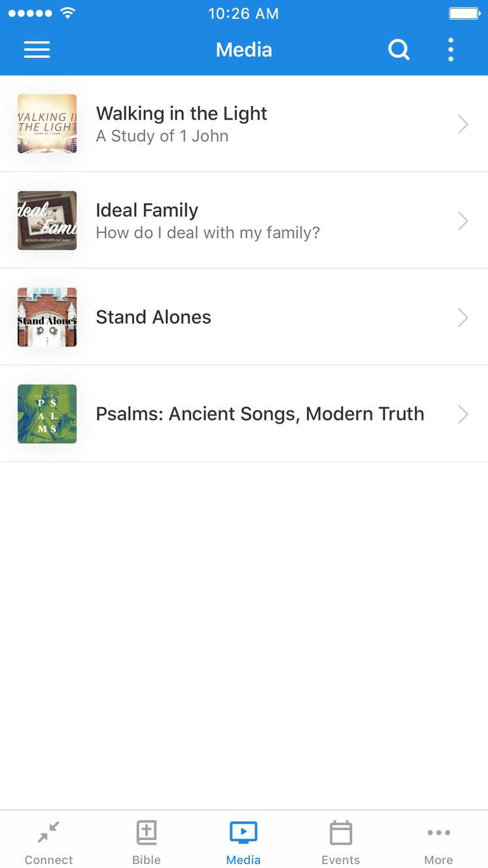Tap the search magnifier icon
Screen dimensions: 488x868
coord(399,49)
